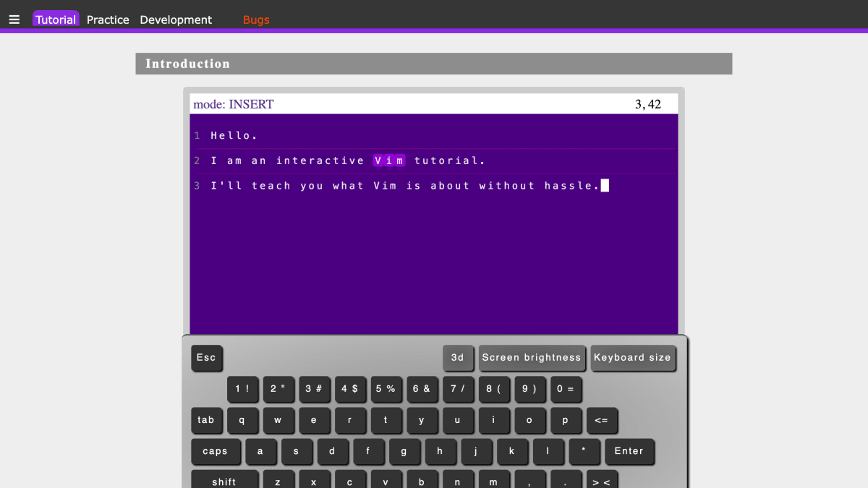Go to the Development tab
This screenshot has width=868, height=488.
click(176, 20)
